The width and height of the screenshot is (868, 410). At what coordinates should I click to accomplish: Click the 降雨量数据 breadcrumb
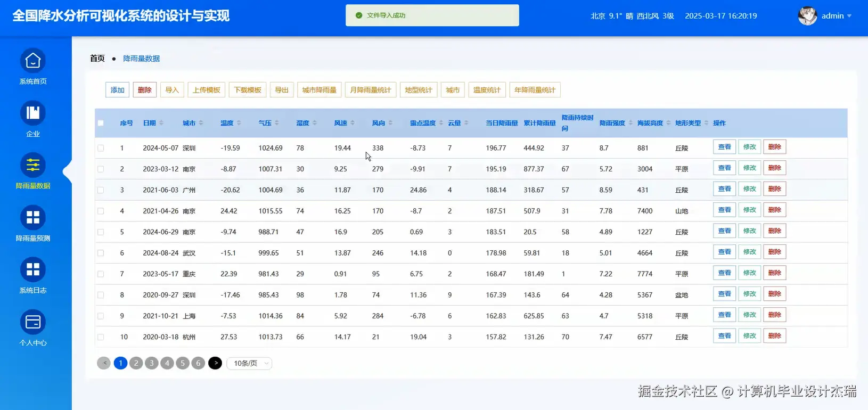142,59
